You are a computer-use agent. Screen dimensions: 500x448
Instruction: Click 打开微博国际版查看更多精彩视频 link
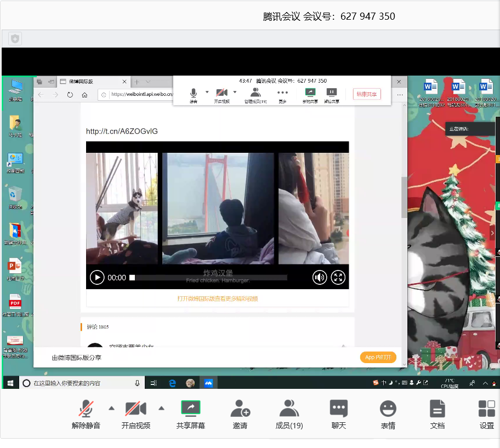pyautogui.click(x=218, y=298)
